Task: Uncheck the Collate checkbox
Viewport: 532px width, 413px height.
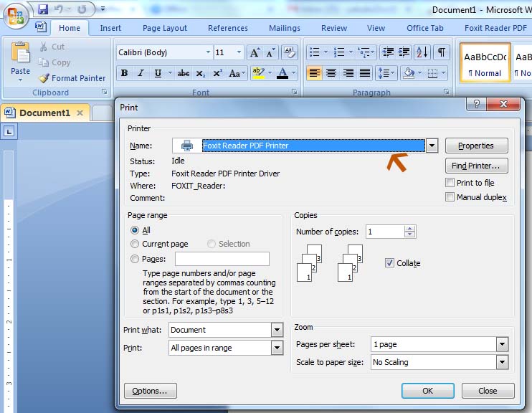Action: pyautogui.click(x=389, y=262)
